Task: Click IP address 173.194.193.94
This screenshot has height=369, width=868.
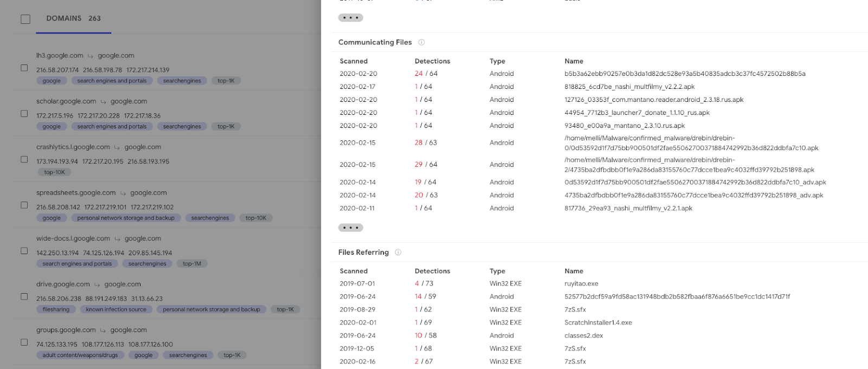Action: (57, 161)
